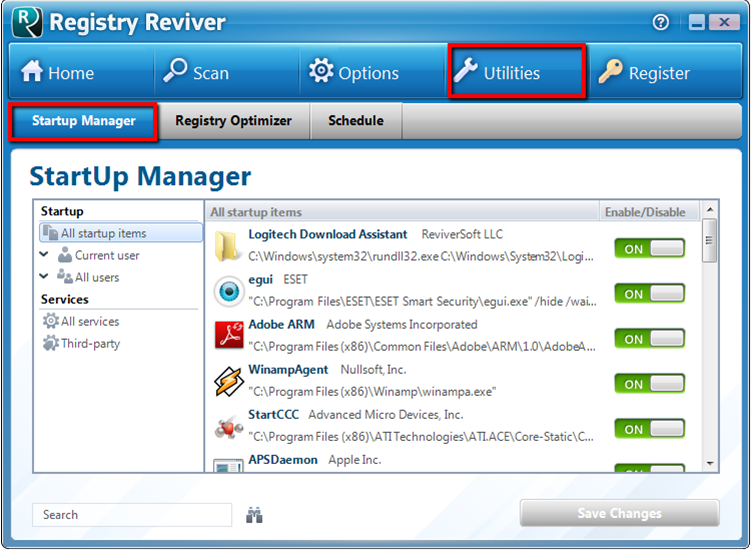The height and width of the screenshot is (551, 752).
Task: Expand the Current user tree node
Action: (x=44, y=255)
